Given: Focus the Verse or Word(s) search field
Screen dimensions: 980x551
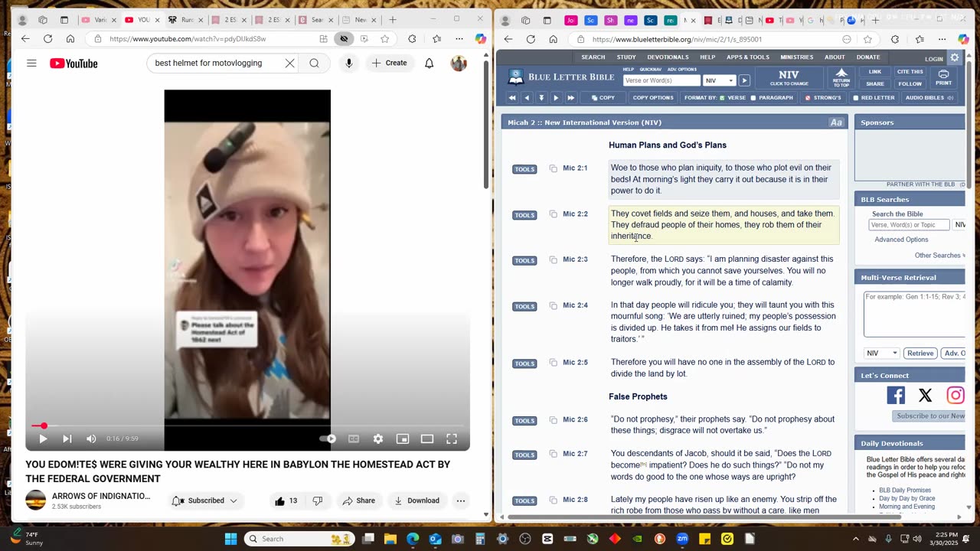Looking at the screenshot, I should pyautogui.click(x=661, y=80).
